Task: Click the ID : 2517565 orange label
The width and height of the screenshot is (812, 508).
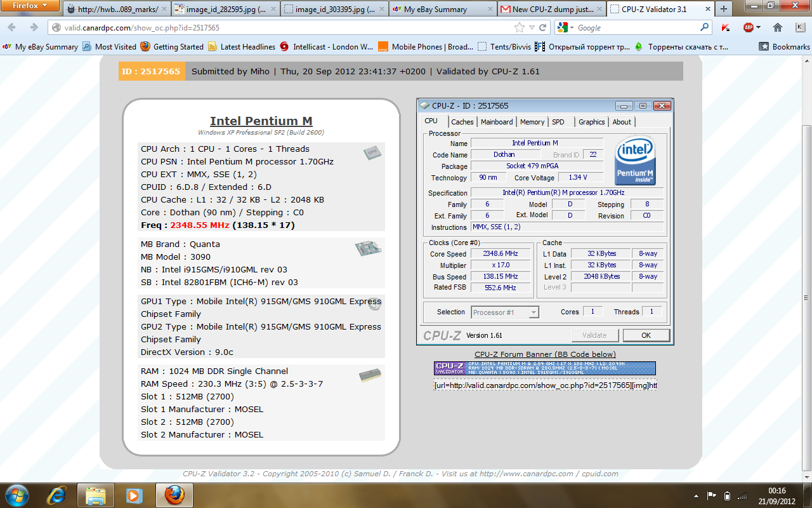Action: pos(151,71)
